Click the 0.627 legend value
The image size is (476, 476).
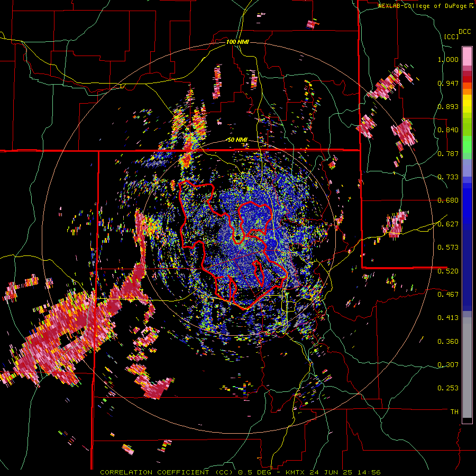point(448,224)
